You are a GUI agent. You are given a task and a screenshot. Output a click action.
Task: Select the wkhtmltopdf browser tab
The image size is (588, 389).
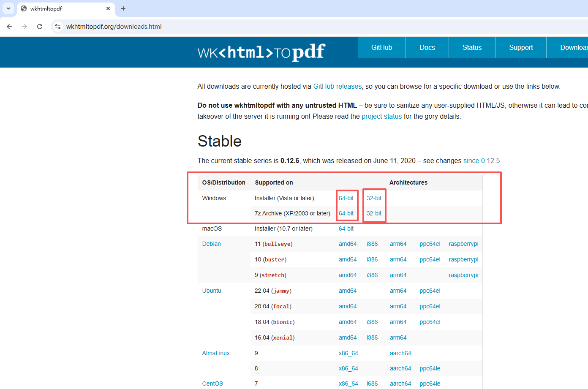click(x=65, y=8)
